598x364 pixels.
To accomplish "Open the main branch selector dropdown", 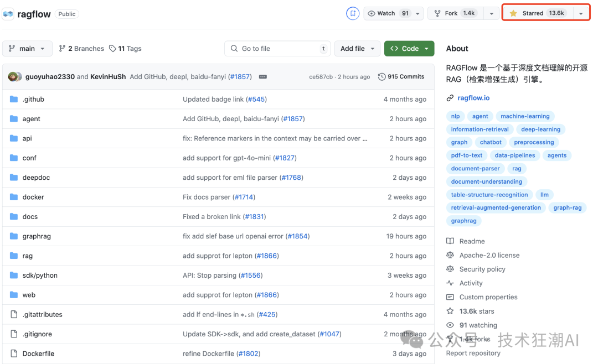I will coord(27,48).
